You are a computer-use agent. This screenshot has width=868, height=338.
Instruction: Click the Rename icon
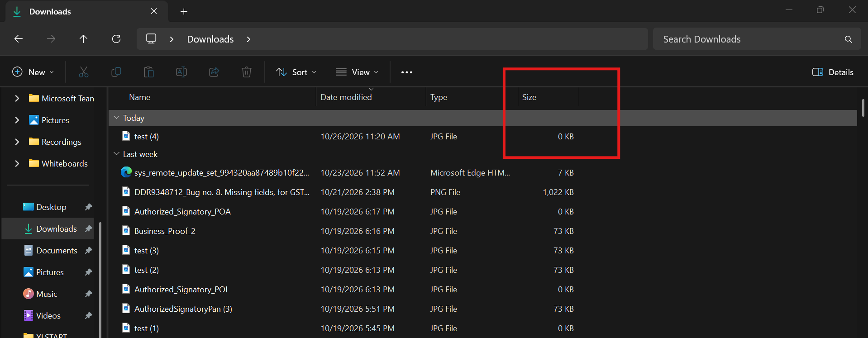(x=181, y=72)
